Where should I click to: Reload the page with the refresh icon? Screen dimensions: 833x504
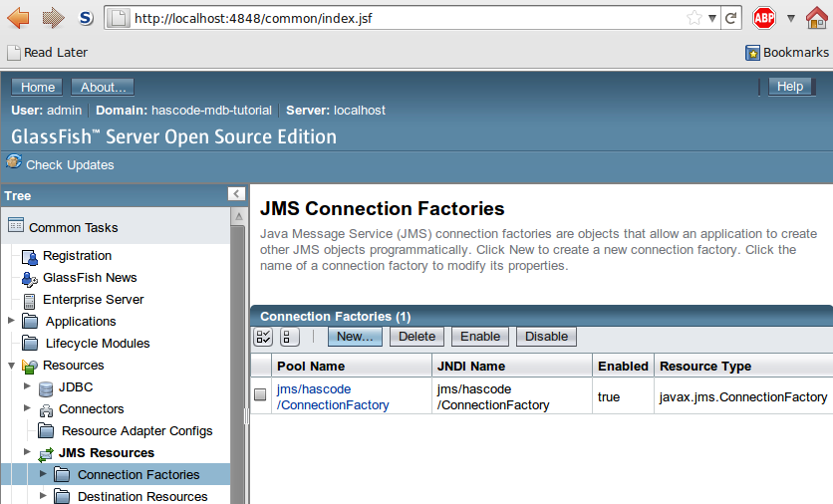(731, 19)
